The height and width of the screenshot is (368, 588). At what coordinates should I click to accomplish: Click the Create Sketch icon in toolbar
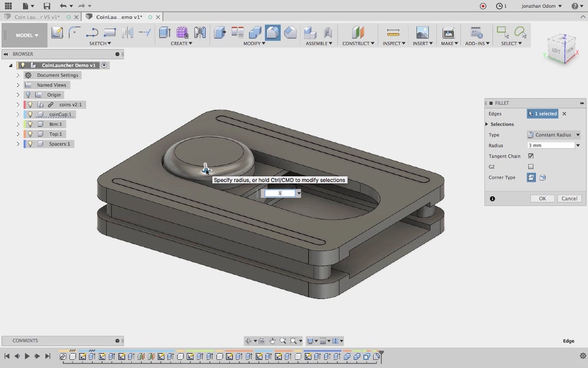point(57,33)
